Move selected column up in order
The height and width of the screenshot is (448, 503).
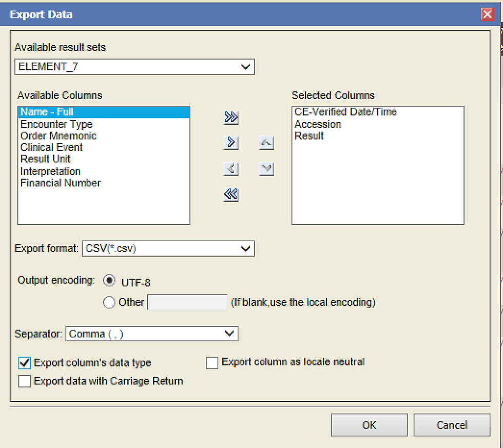(x=266, y=142)
